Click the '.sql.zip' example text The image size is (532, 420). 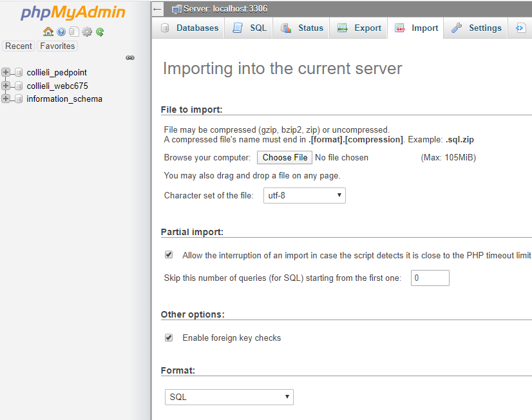tap(460, 139)
